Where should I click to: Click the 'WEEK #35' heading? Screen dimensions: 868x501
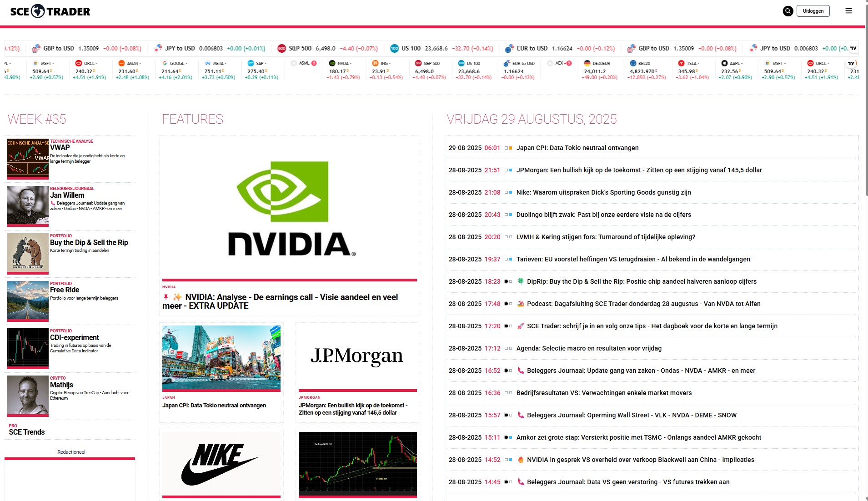(x=37, y=119)
